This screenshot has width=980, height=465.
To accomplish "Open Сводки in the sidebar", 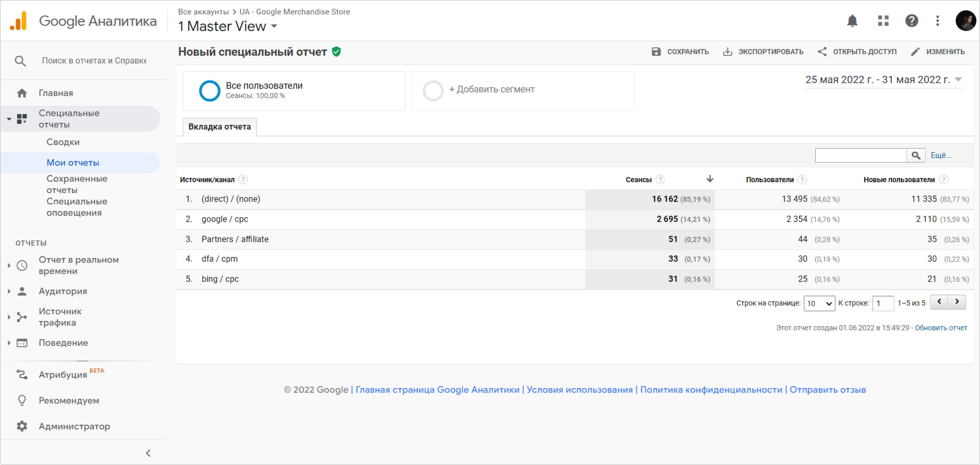I will pos(63,142).
